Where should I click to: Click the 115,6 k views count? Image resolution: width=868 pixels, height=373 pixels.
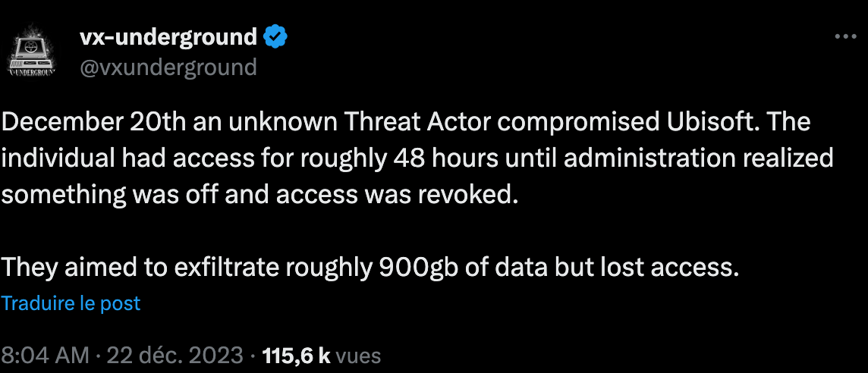(x=296, y=356)
